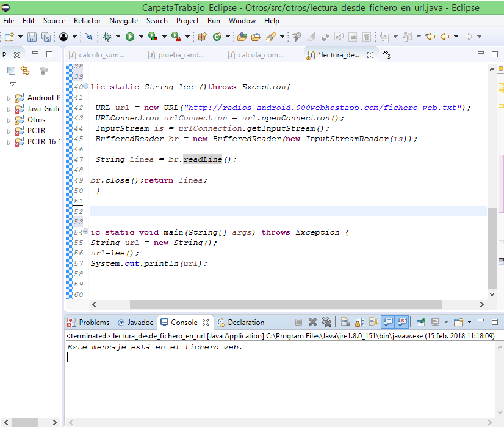Click the Run External Tools icon
This screenshot has height=427, width=504.
pos(176,37)
